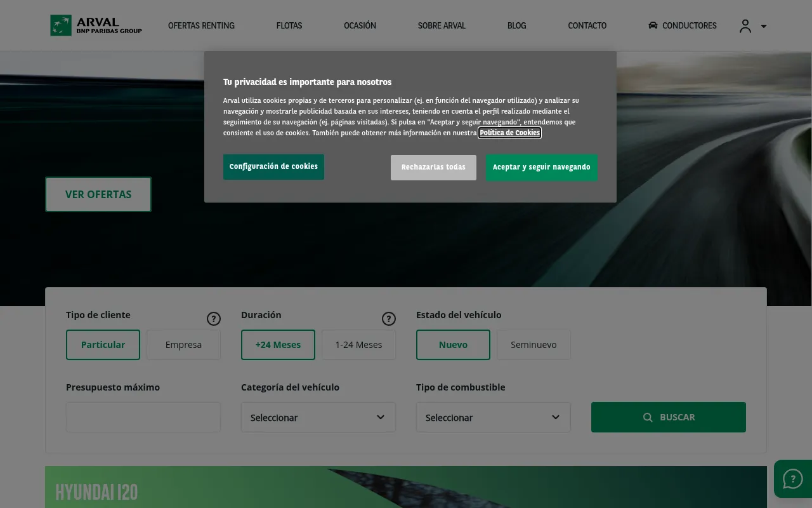This screenshot has width=812, height=508.
Task: Click the help icon beside Tipo de cliente
Action: coord(214,319)
